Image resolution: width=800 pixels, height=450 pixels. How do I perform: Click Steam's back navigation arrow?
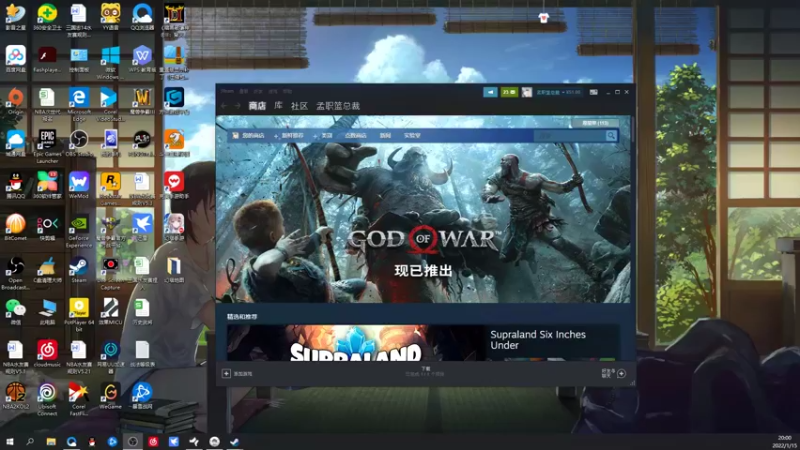pyautogui.click(x=224, y=106)
